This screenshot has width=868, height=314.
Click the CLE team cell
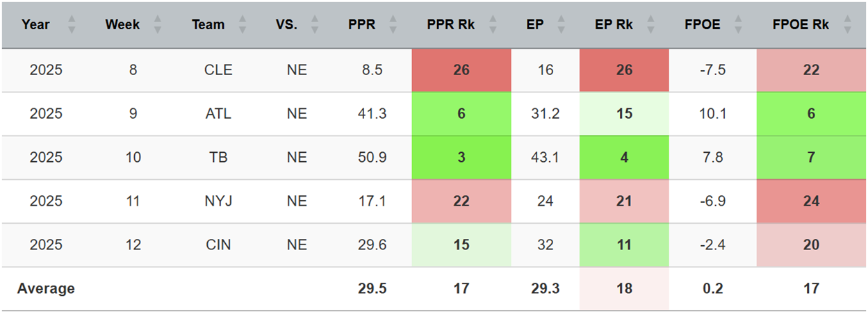219,70
